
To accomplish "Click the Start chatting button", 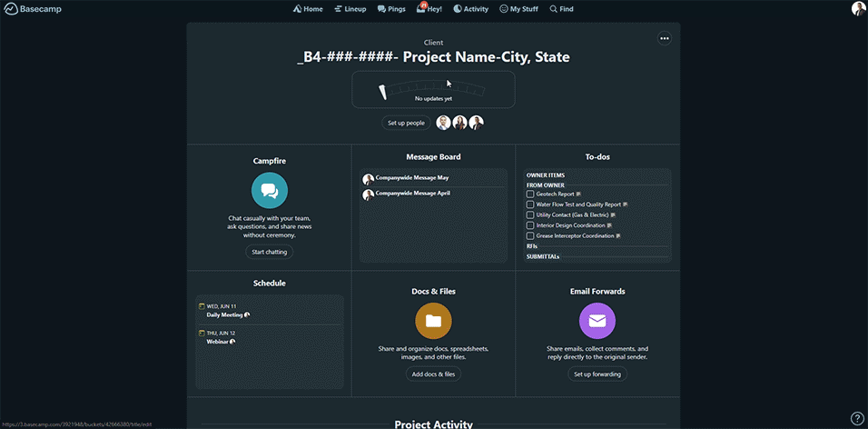I will click(270, 252).
